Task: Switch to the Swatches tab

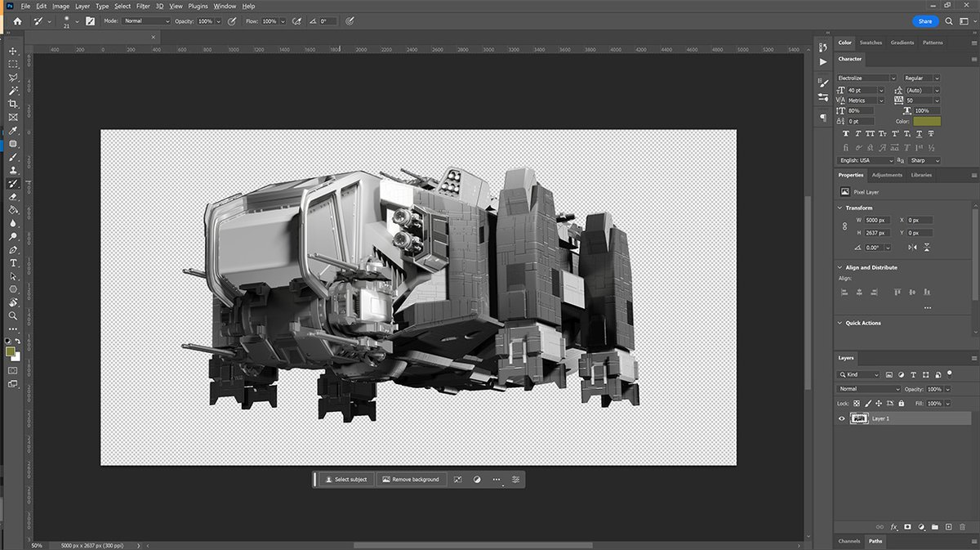Action: click(x=871, y=42)
